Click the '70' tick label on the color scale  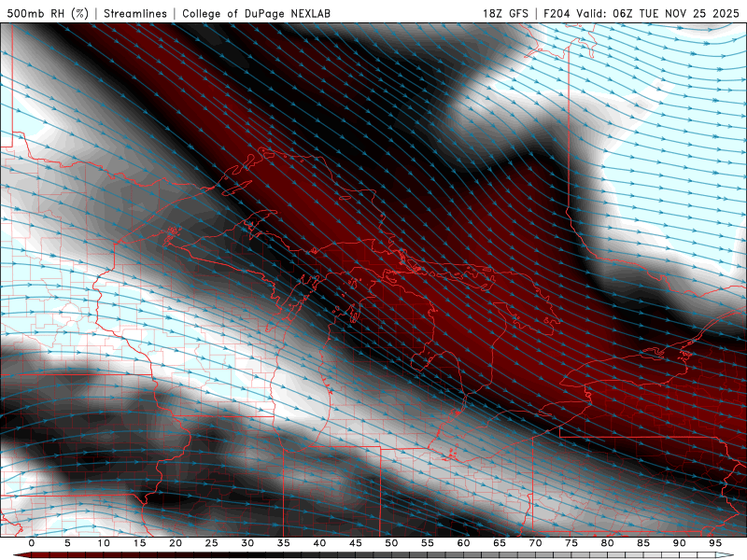pos(535,543)
